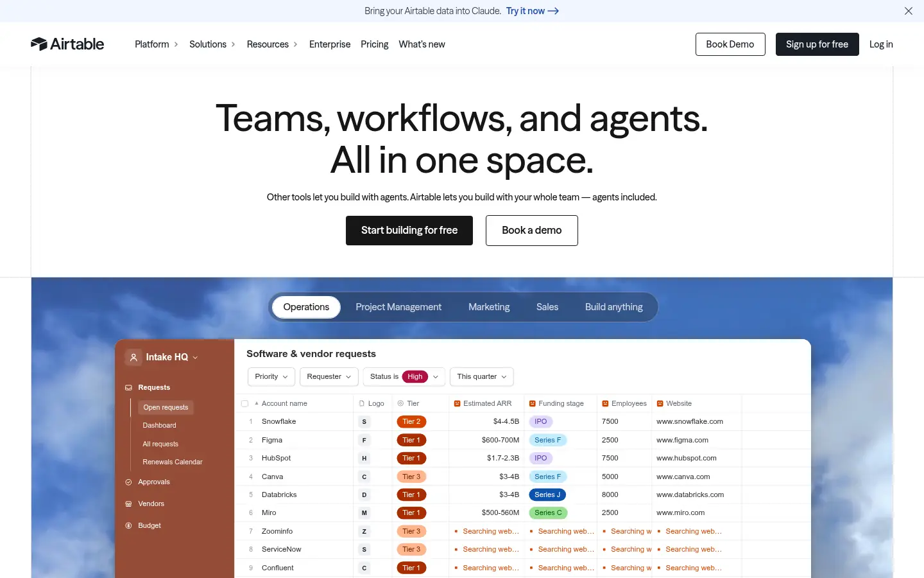This screenshot has height=578, width=924.
Task: Open the Priority filter dropdown
Action: tap(271, 377)
